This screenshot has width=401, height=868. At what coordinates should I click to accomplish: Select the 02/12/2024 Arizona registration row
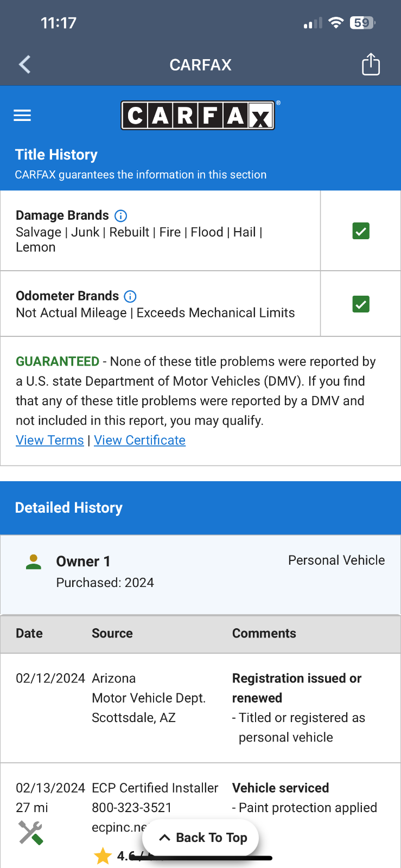200,707
